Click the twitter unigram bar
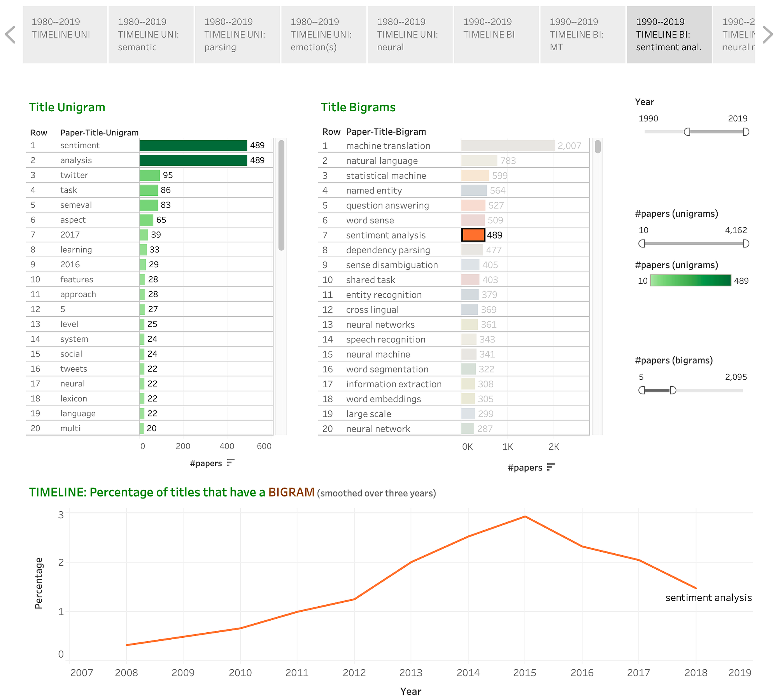Screen dimensions: 778x700 tap(150, 175)
